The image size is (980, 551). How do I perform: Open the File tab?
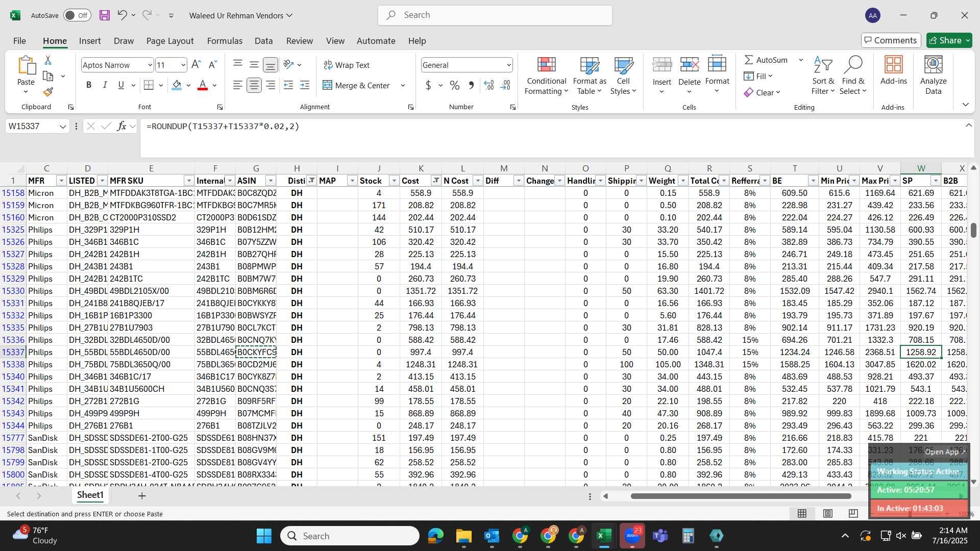(x=19, y=41)
